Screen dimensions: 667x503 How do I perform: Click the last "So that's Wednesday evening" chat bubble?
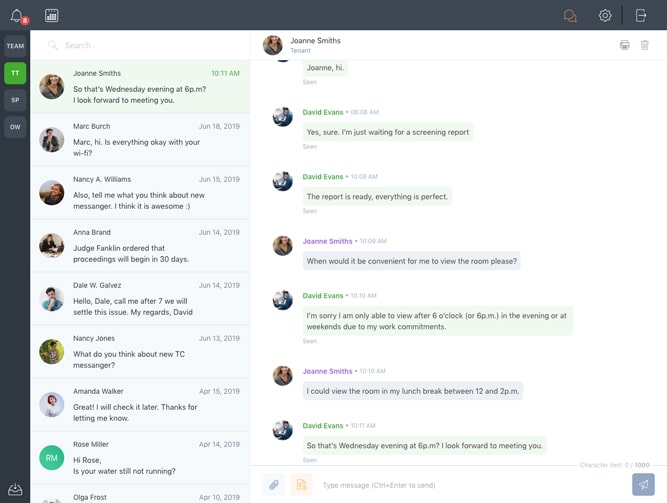click(x=425, y=446)
